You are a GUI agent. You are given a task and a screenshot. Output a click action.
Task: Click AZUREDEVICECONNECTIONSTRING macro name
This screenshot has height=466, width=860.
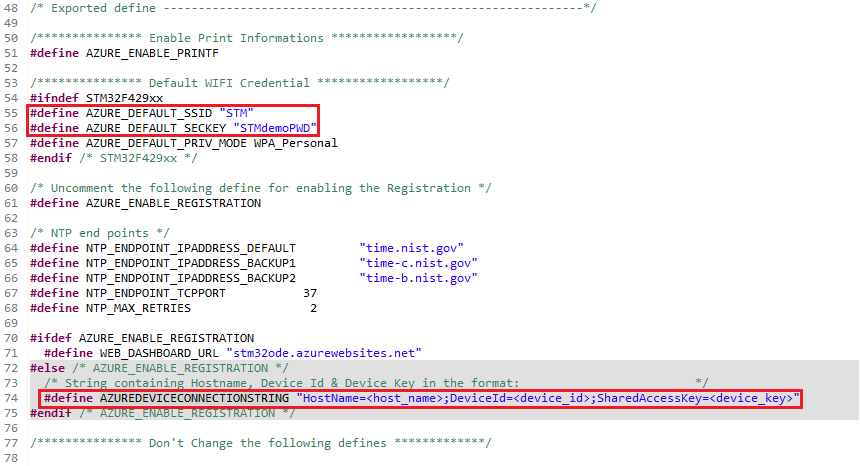[x=194, y=398]
